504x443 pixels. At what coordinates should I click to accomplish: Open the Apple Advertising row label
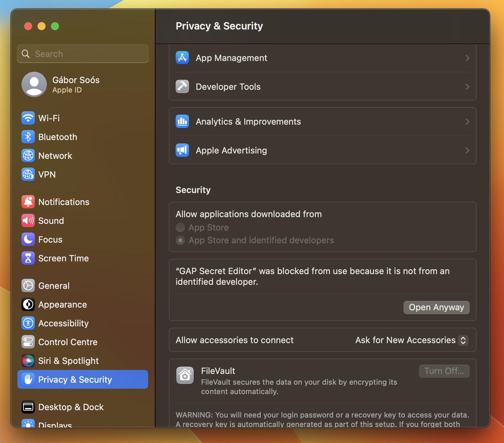point(231,150)
